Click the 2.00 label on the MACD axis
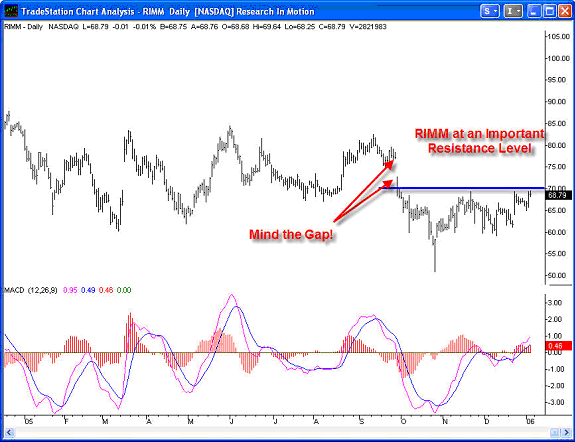 tap(555, 319)
